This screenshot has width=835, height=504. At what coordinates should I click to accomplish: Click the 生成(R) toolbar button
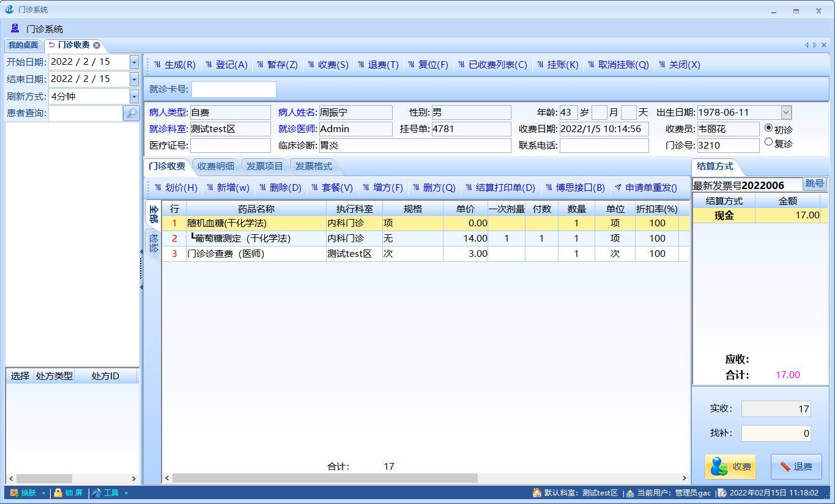[174, 65]
